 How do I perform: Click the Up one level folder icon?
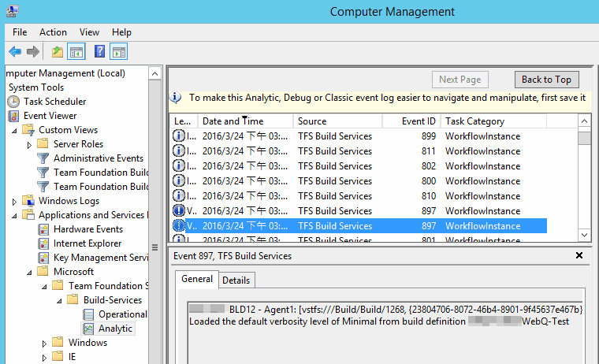57,52
